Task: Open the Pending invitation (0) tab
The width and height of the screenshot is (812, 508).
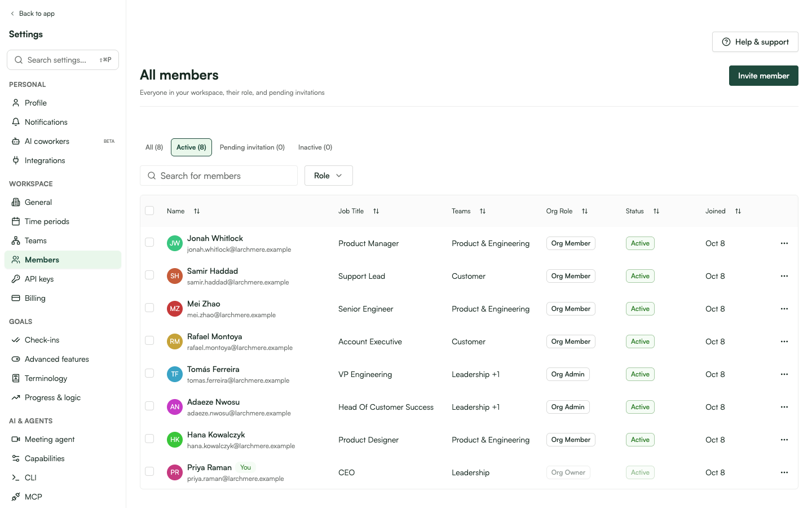Action: tap(252, 147)
